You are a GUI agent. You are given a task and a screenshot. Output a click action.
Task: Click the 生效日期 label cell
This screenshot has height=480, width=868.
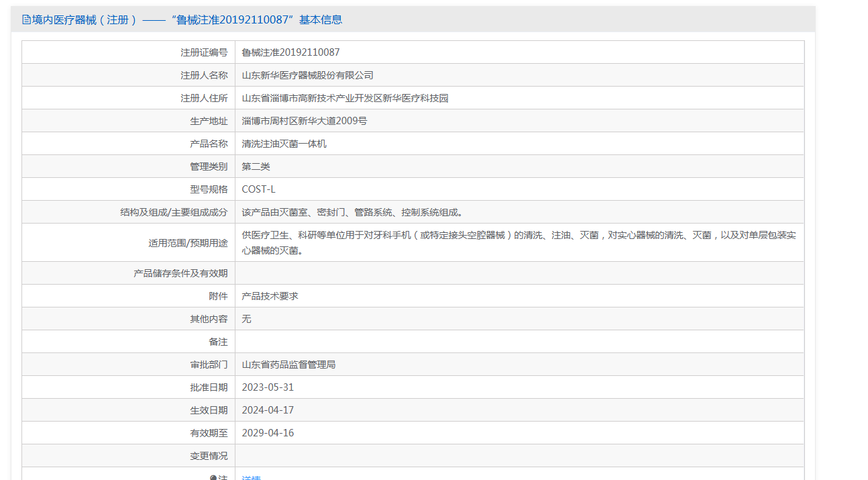tap(128, 410)
